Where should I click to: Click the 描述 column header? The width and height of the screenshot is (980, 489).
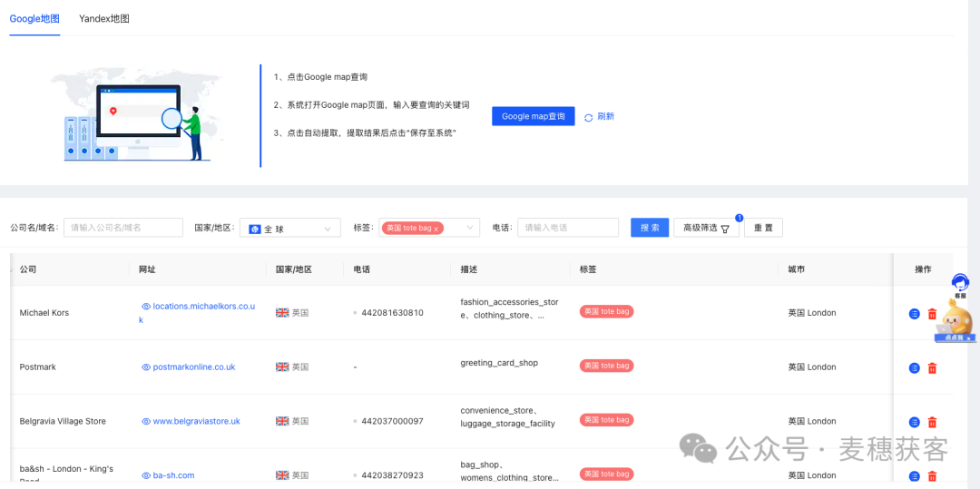click(469, 269)
